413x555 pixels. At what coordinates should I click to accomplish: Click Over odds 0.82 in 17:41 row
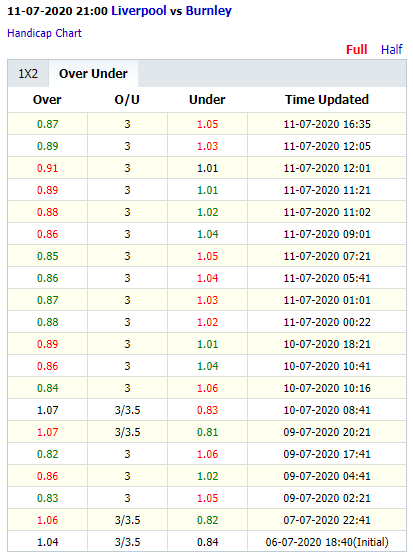(x=47, y=454)
